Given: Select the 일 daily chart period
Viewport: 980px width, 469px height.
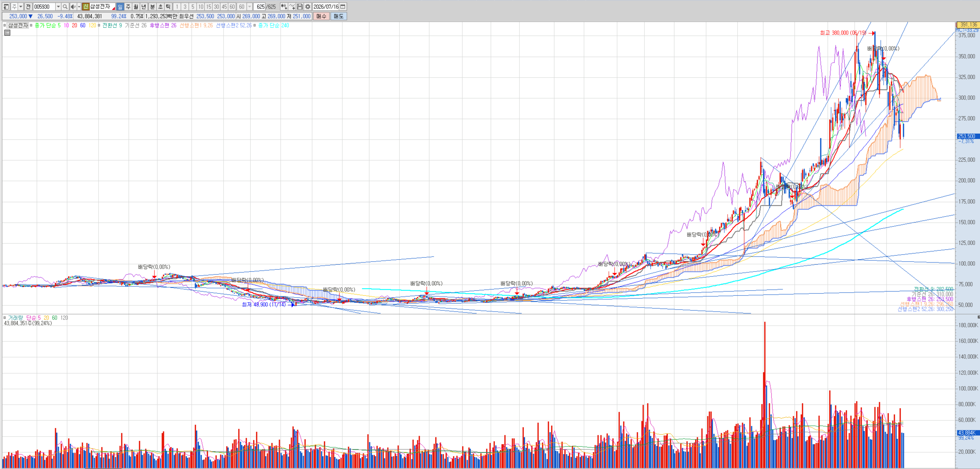Looking at the screenshot, I should 120,7.
